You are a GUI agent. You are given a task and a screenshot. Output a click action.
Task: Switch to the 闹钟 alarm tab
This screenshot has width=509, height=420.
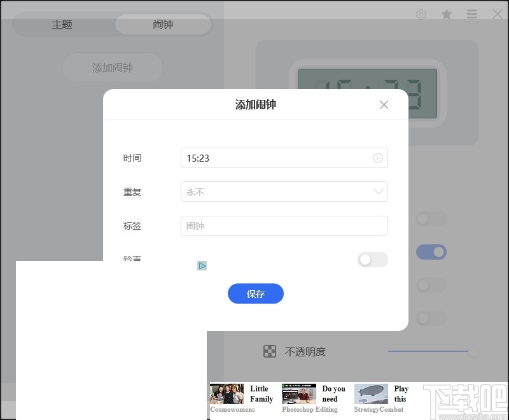coord(163,25)
